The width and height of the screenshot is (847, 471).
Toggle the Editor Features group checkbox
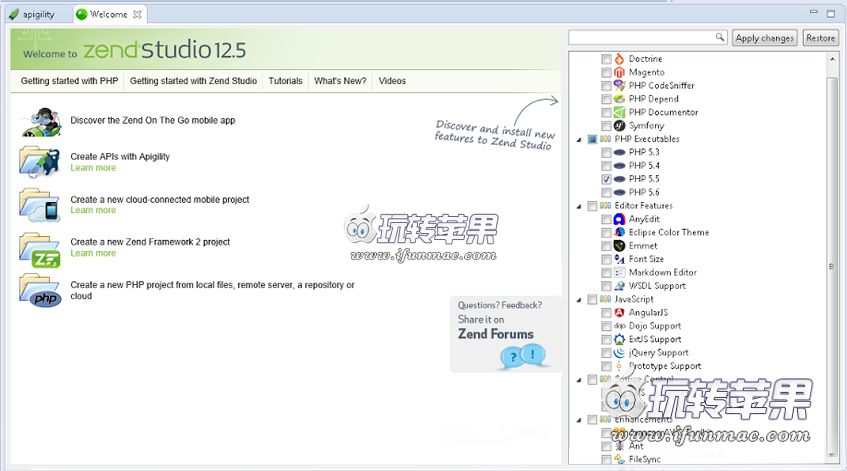point(592,206)
